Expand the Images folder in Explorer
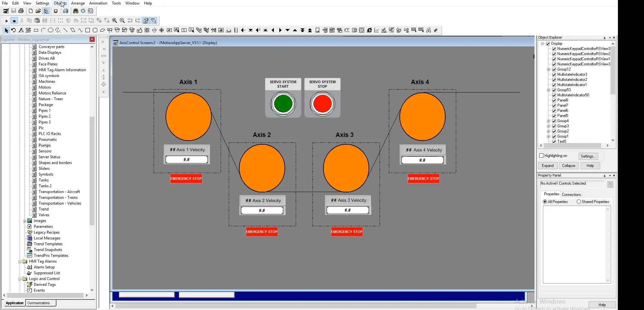This screenshot has height=310, width=644. click(25, 221)
